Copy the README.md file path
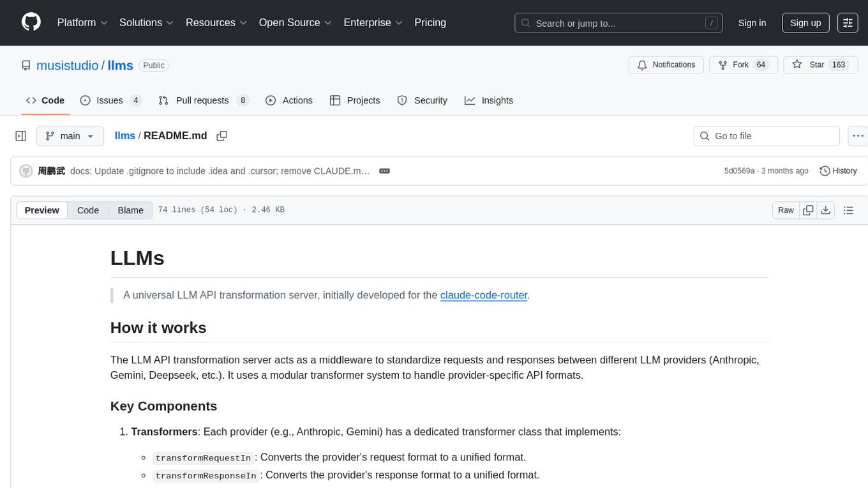 click(222, 136)
